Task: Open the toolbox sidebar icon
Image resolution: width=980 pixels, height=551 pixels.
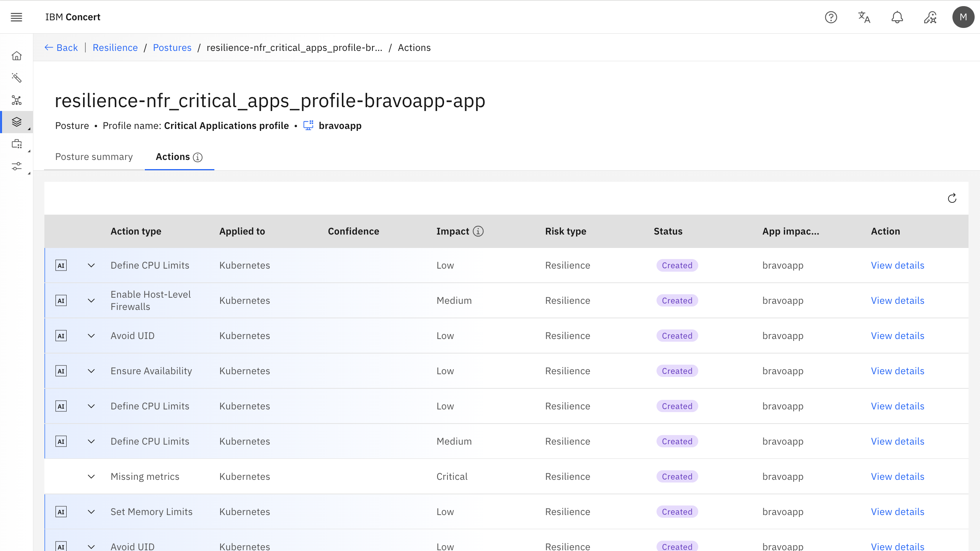Action: coord(16,144)
